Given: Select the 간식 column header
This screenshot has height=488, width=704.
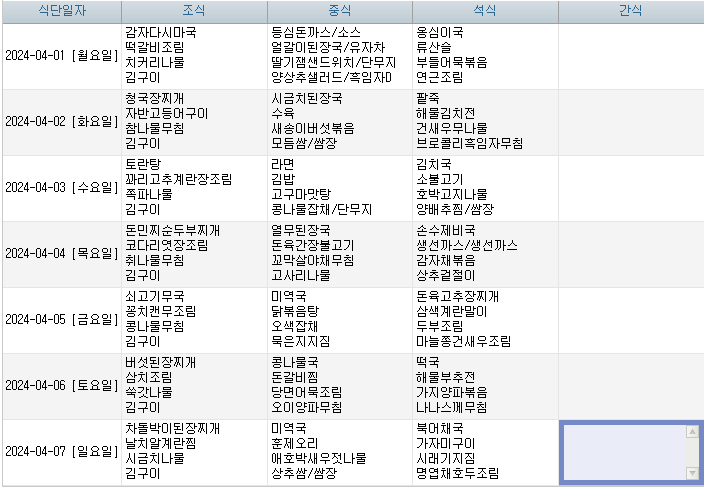Looking at the screenshot, I should (630, 11).
